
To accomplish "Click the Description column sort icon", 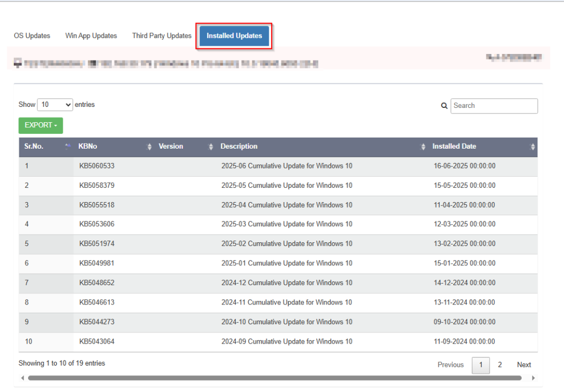I will (423, 146).
